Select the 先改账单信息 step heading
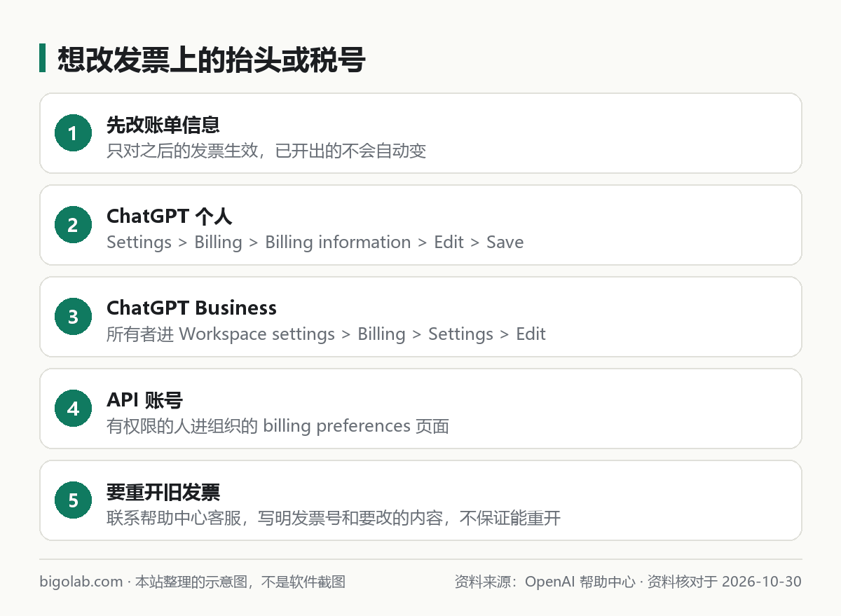841x616 pixels. (163, 125)
